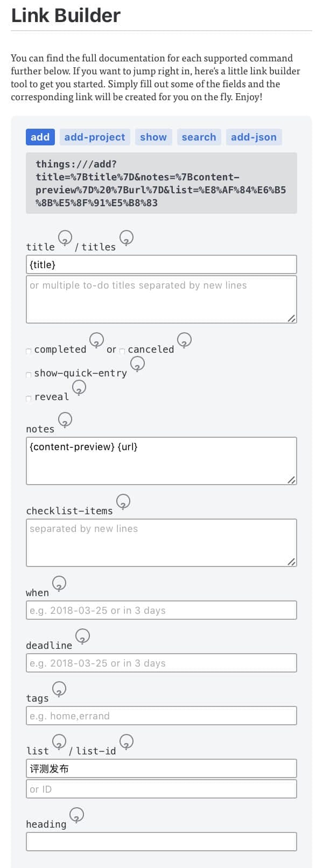Check the reveal option
This screenshot has width=323, height=868.
pos(29,398)
